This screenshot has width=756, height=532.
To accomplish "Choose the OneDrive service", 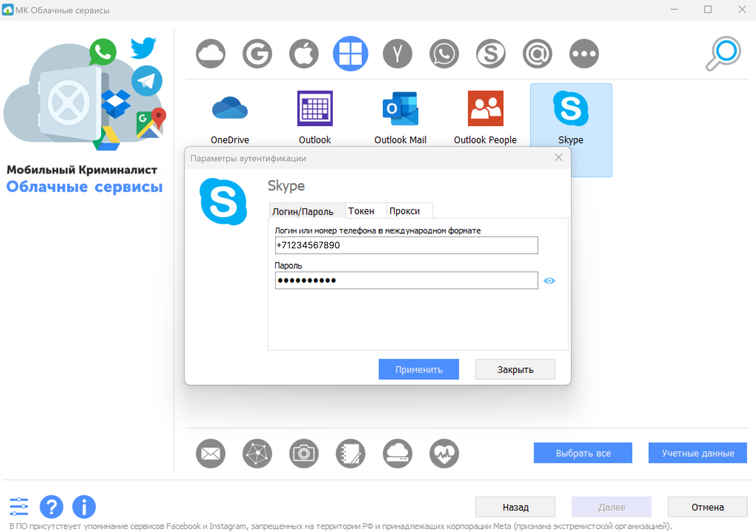I will pos(230,117).
